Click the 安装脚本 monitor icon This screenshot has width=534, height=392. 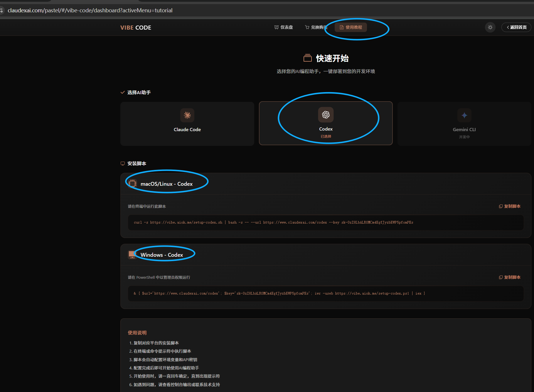click(x=123, y=163)
